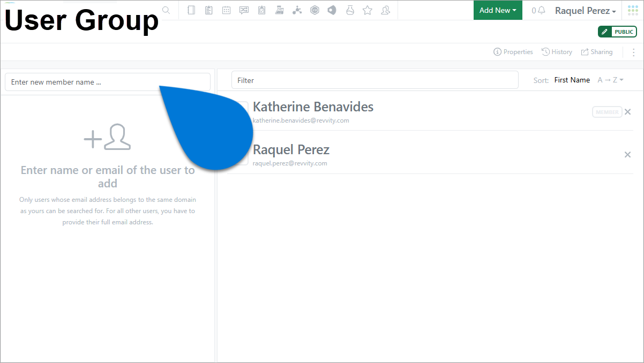Open the Raquel Perez account menu
Screen dimensions: 644x363
click(x=586, y=11)
